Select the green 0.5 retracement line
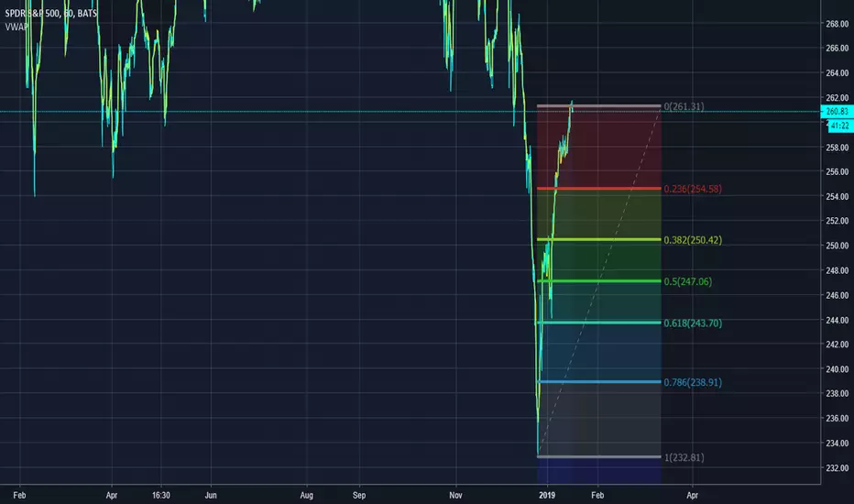The width and height of the screenshot is (854, 504). 598,281
